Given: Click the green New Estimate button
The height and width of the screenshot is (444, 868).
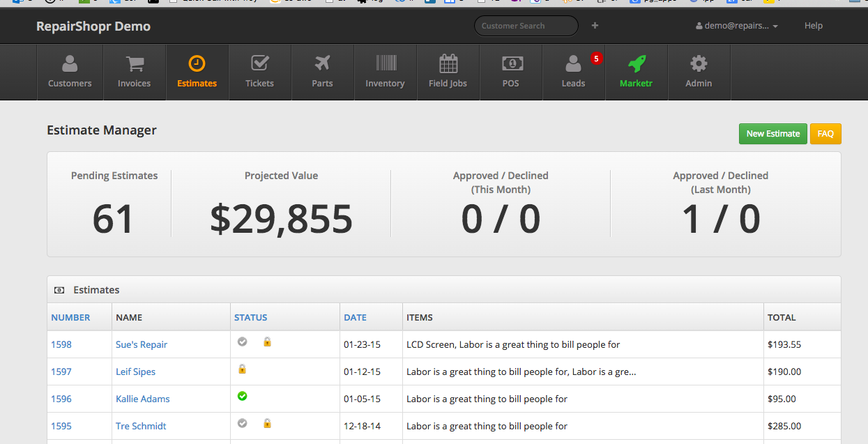Looking at the screenshot, I should tap(772, 134).
